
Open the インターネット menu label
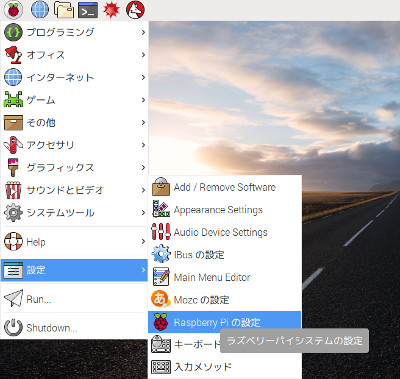[60, 77]
